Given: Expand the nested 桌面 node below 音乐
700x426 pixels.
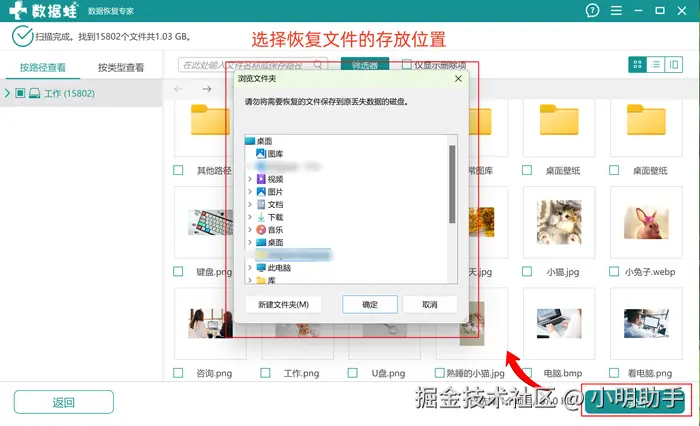Looking at the screenshot, I should [x=250, y=242].
